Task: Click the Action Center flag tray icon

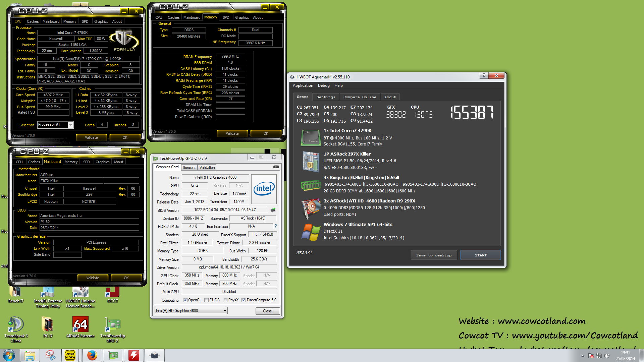Action: (591, 356)
